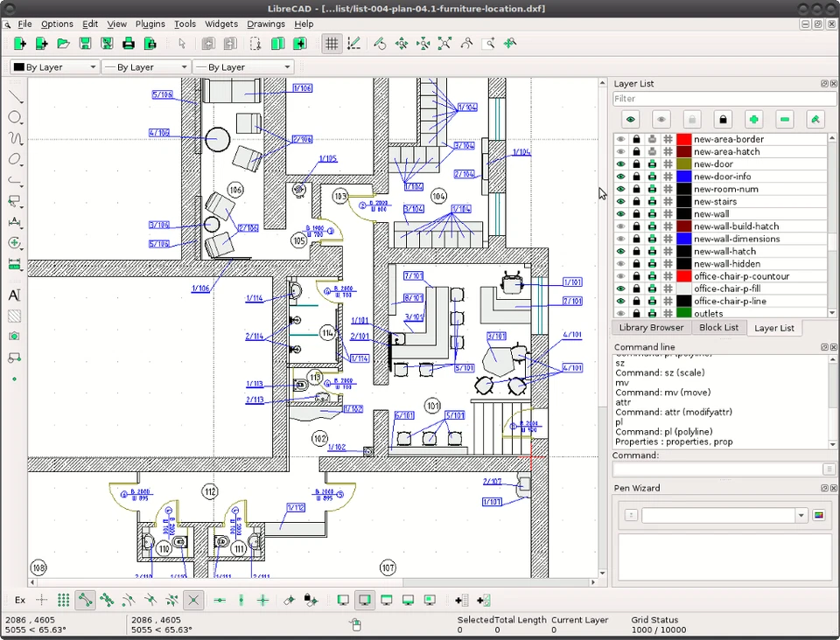Select the Circle drawing tool
Screen dimensions: 840x640
coord(13,117)
